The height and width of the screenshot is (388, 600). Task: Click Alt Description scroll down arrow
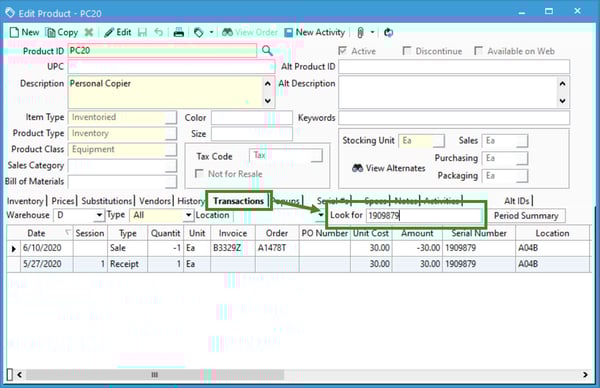(x=562, y=101)
